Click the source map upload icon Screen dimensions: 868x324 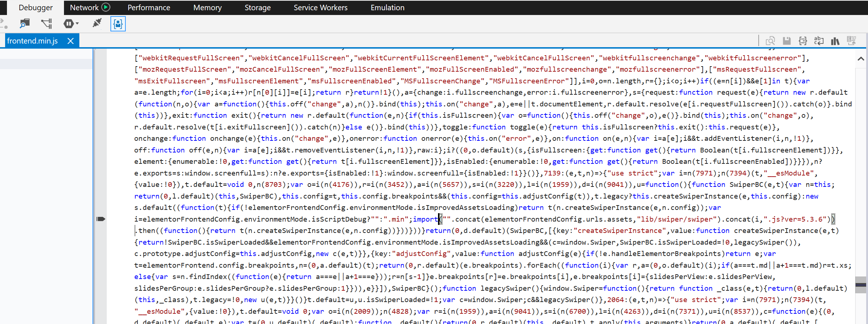pos(852,41)
